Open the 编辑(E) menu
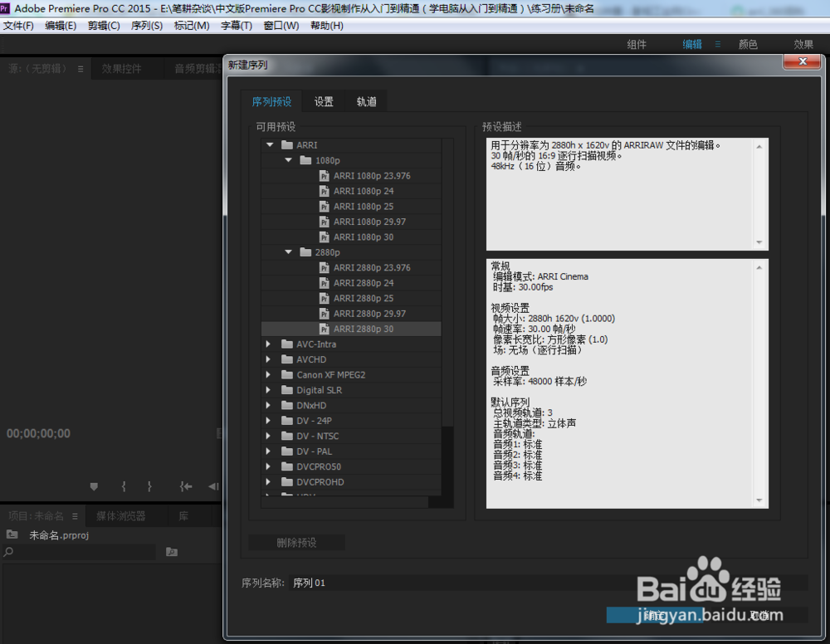The image size is (830, 644). click(61, 26)
